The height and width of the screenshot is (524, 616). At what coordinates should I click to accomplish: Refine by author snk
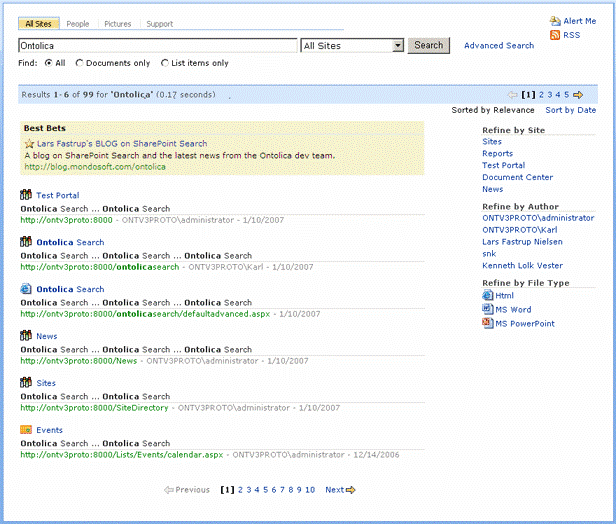[489, 254]
